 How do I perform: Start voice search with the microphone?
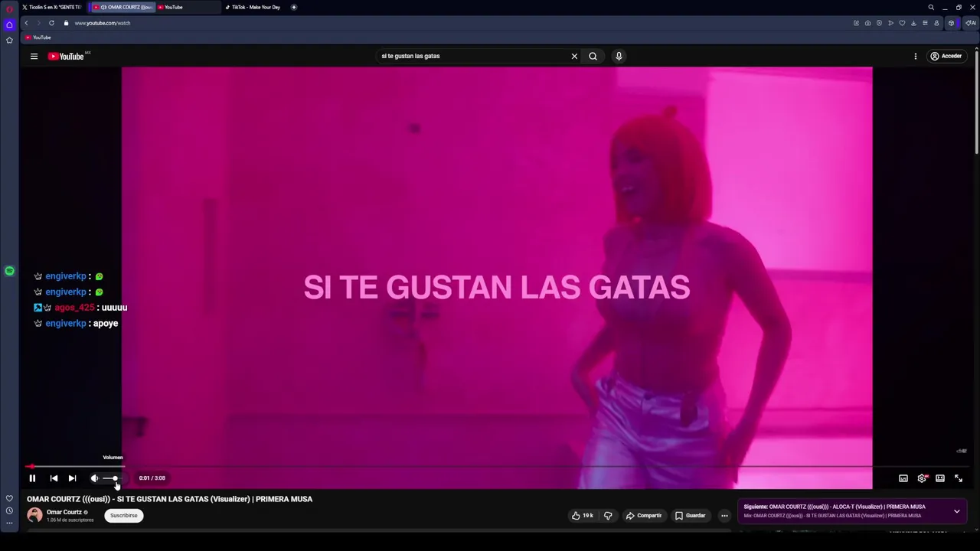[x=619, y=56]
